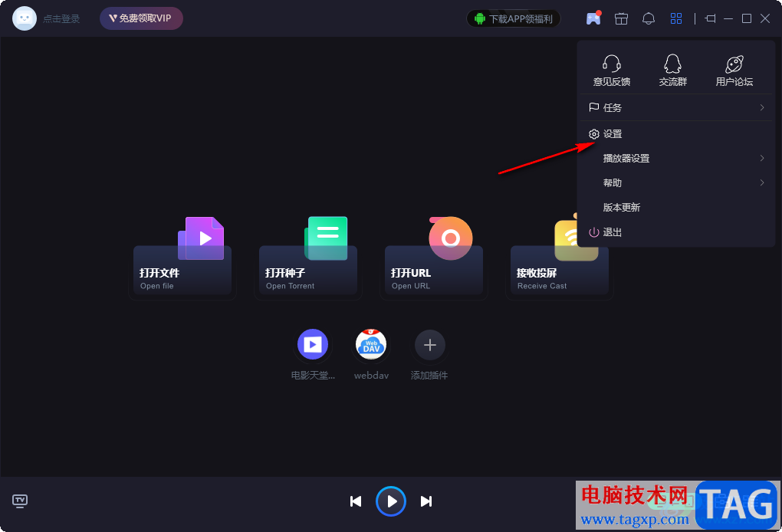Open the 任务 menu item
The image size is (782, 532).
675,107
